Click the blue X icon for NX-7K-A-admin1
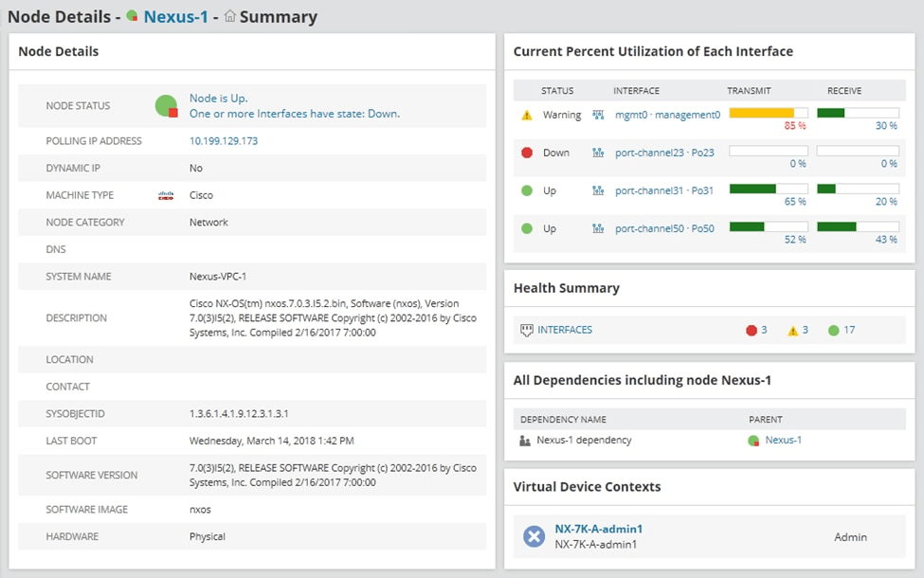This screenshot has height=578, width=924. click(534, 536)
